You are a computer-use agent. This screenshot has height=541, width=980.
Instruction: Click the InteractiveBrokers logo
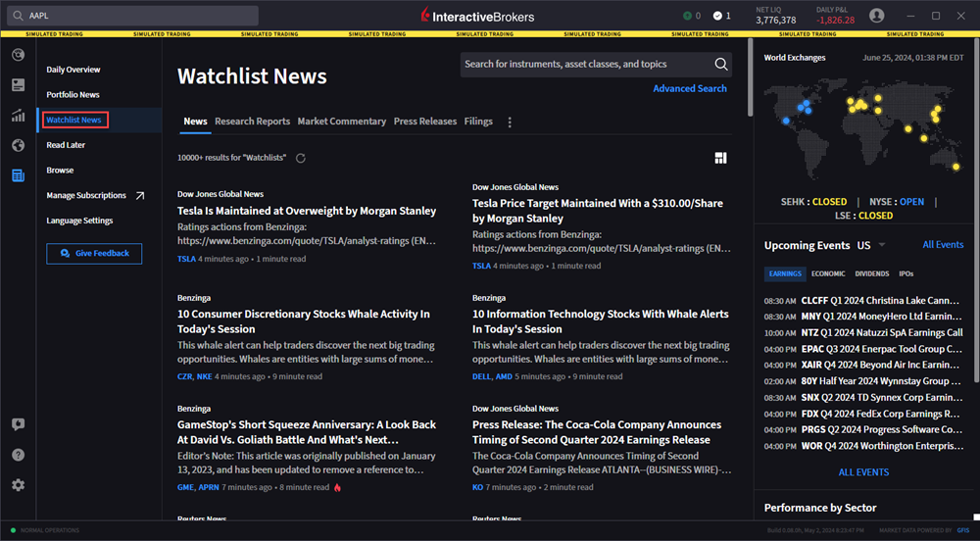click(477, 16)
